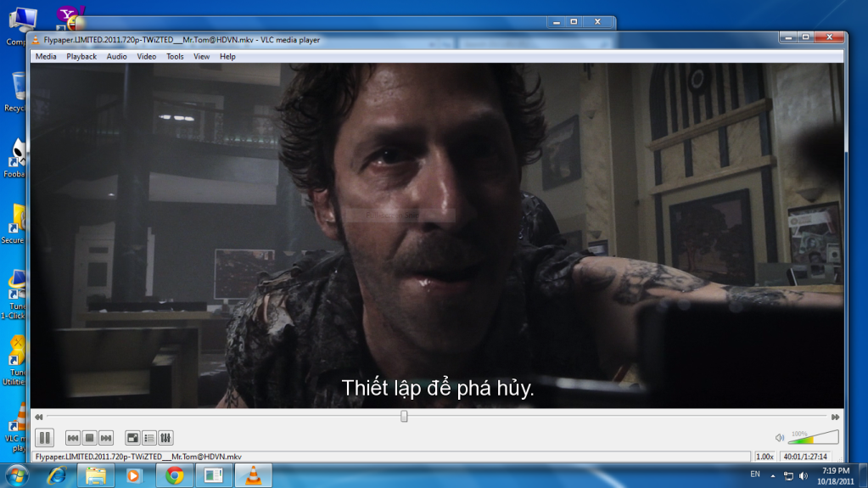
Task: Skip to next media in playlist
Action: pos(106,438)
